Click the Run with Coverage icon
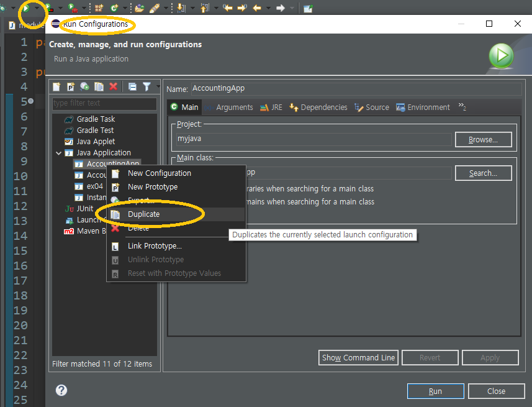Screen dimensions: 532x407 [x=49, y=8]
